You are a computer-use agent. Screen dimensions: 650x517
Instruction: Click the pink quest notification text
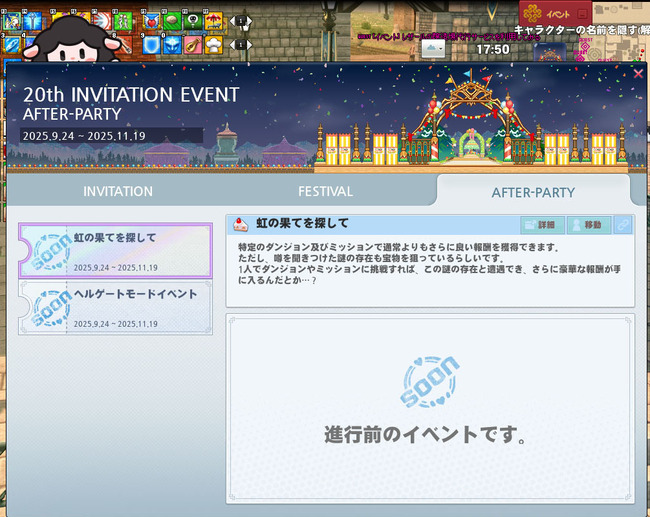pos(449,37)
